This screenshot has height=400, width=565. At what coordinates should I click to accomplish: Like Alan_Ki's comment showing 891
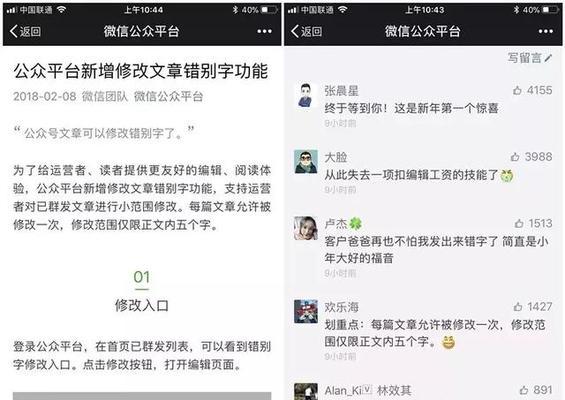pyautogui.click(x=524, y=390)
